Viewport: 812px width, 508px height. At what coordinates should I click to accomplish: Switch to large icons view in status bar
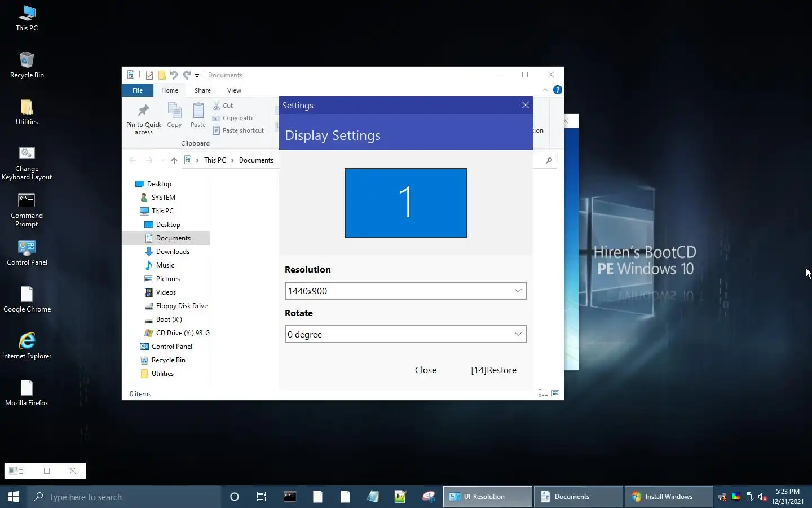click(x=555, y=393)
